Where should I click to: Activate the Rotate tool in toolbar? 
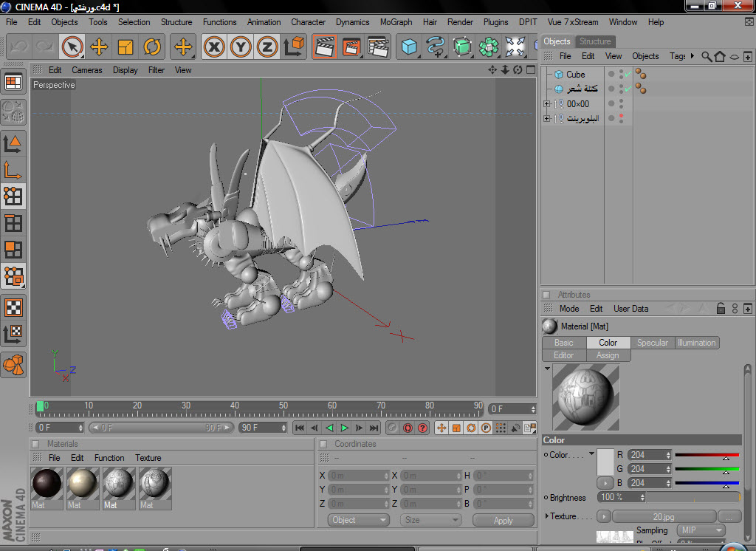coord(152,47)
